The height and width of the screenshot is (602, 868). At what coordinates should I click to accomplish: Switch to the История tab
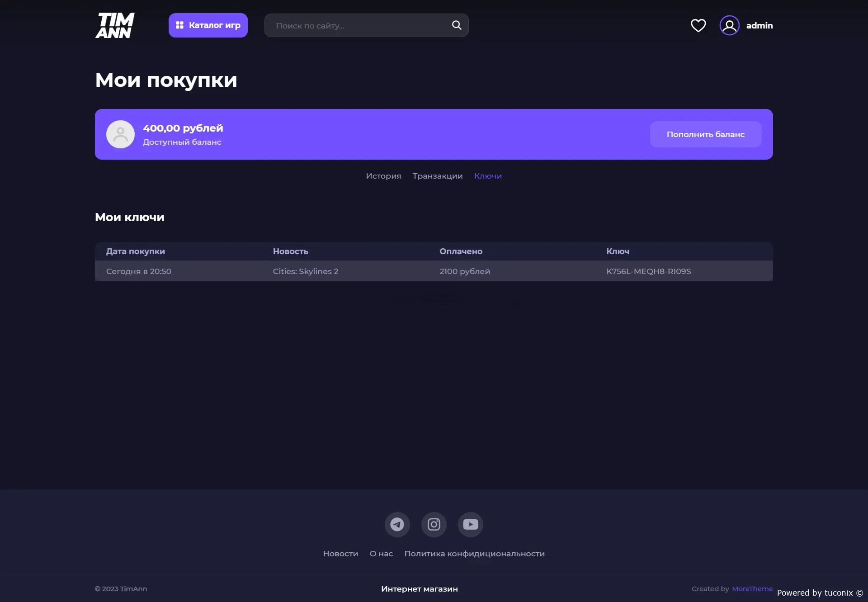(383, 176)
